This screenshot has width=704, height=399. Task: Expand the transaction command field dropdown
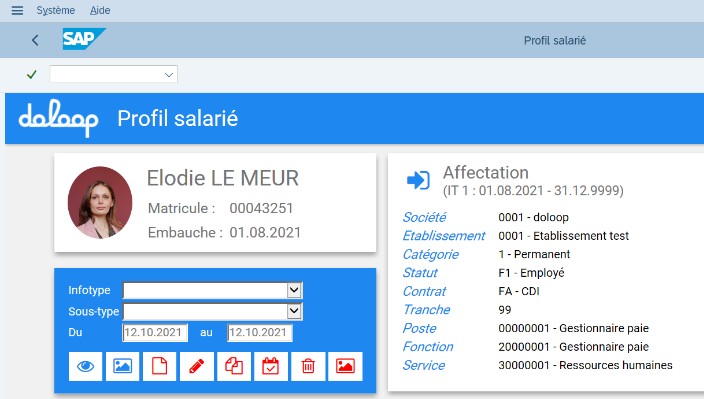coord(169,75)
